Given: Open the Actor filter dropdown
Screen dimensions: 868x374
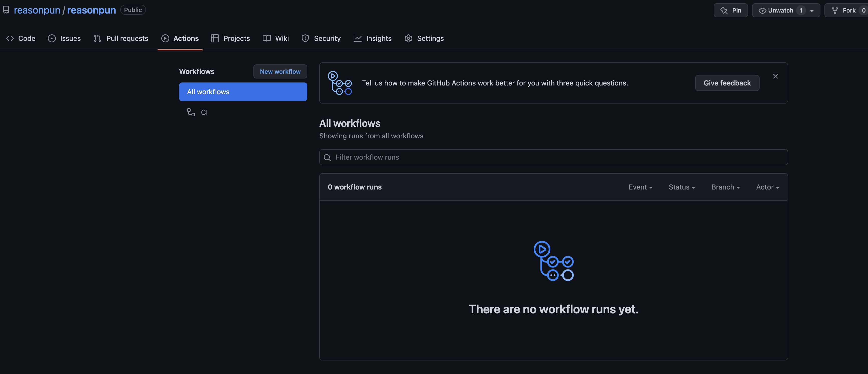Looking at the screenshot, I should click(767, 187).
